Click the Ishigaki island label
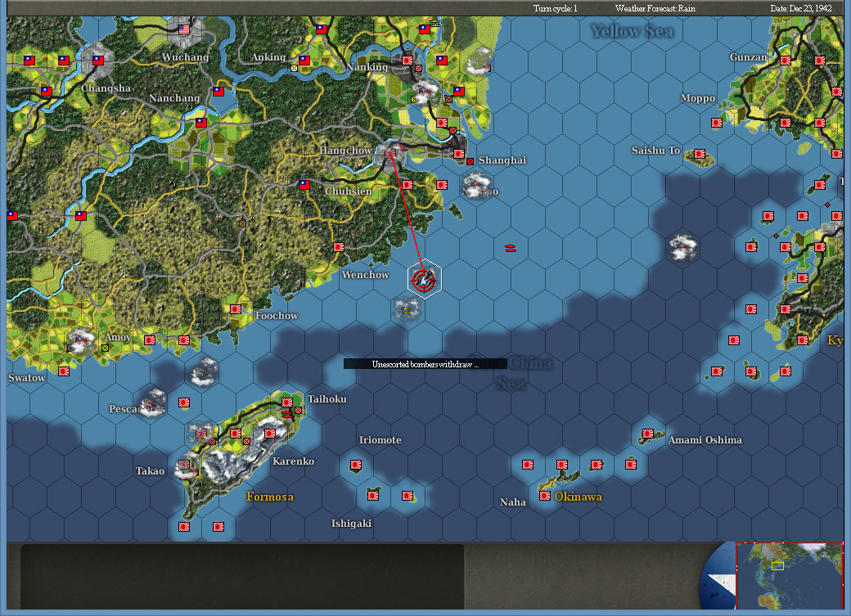Viewport: 851px width, 616px height. pyautogui.click(x=351, y=524)
